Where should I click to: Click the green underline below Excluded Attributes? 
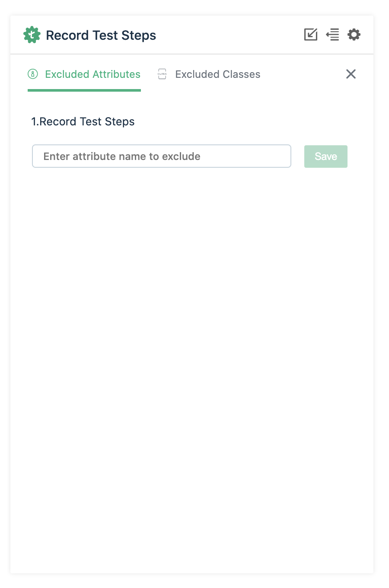(84, 90)
